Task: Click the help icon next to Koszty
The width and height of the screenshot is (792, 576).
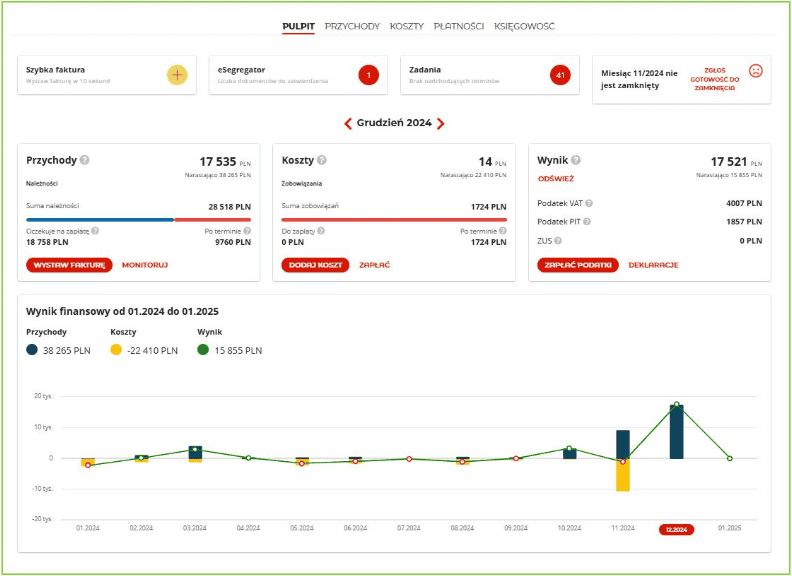Action: click(x=322, y=160)
